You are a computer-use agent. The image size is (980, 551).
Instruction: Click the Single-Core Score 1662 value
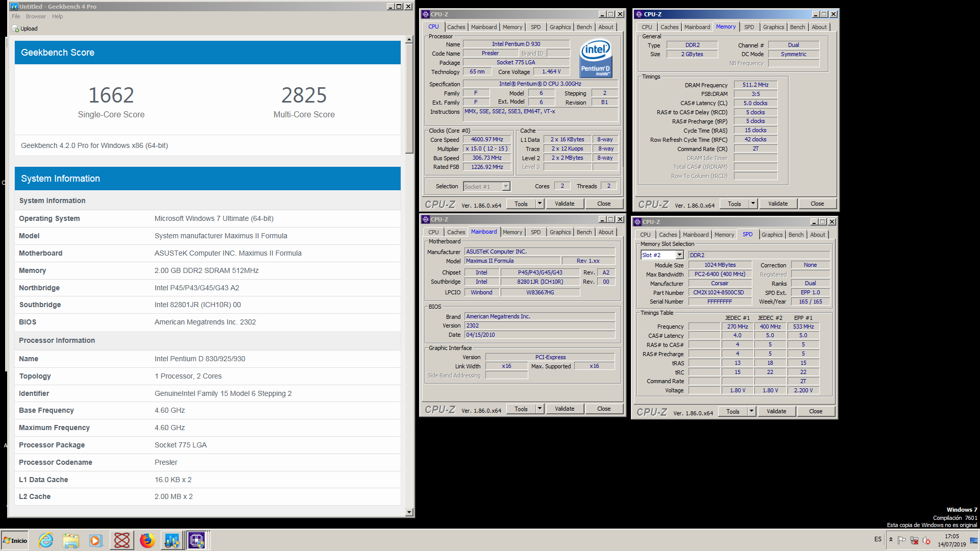click(x=111, y=95)
